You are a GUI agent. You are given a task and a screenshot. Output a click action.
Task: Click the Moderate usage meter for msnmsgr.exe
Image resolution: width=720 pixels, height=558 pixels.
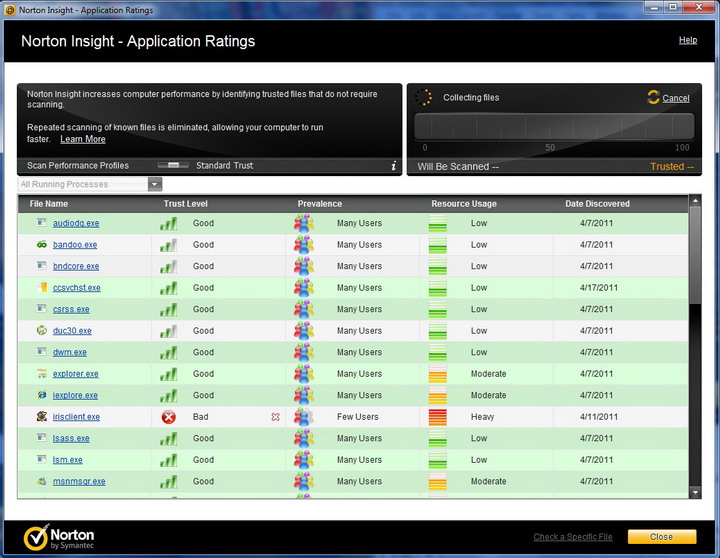(x=438, y=481)
